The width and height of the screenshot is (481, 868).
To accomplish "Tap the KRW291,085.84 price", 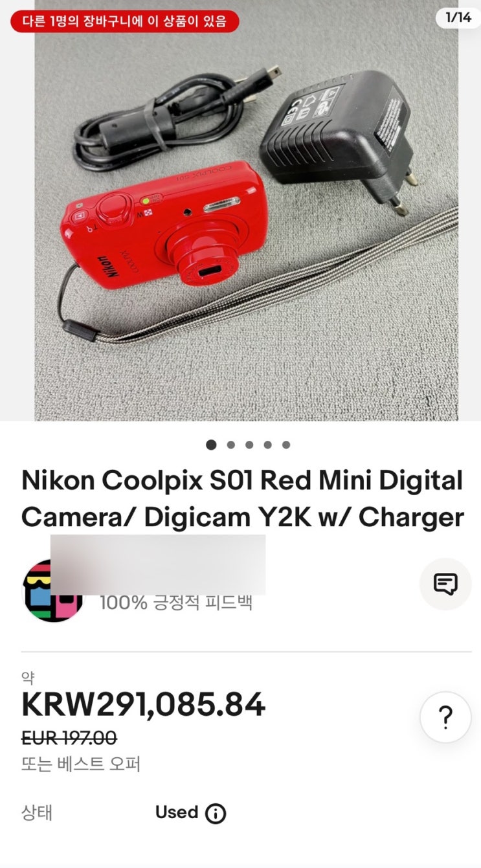I will coord(143,705).
